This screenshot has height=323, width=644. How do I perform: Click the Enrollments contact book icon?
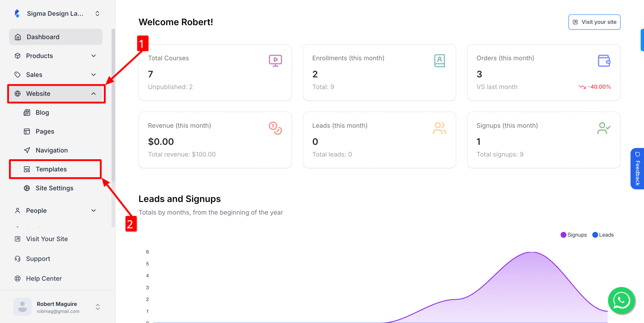[x=439, y=61]
